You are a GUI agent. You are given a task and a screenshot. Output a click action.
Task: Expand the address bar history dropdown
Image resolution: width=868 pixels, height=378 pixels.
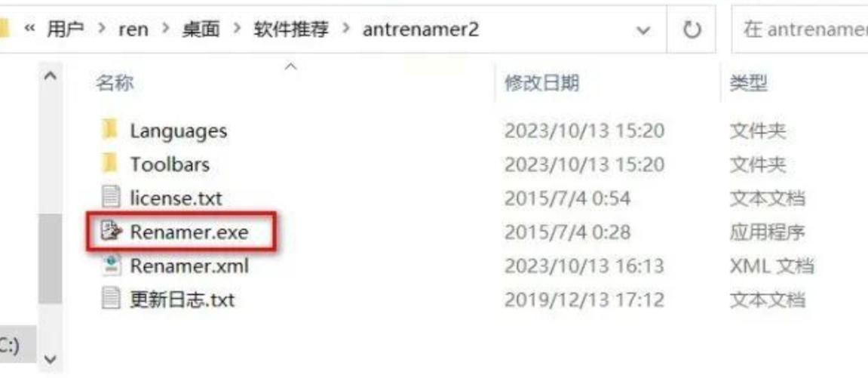point(643,30)
